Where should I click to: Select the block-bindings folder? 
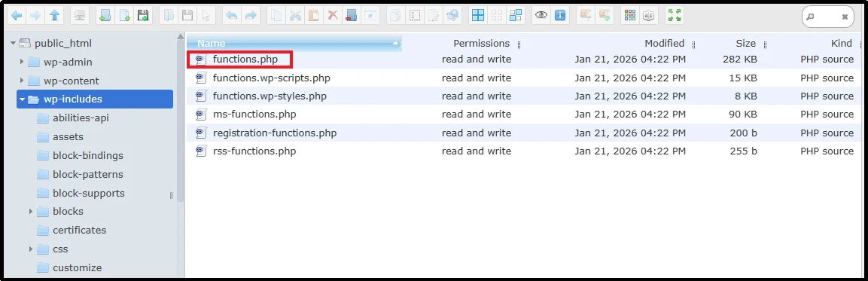click(x=88, y=155)
